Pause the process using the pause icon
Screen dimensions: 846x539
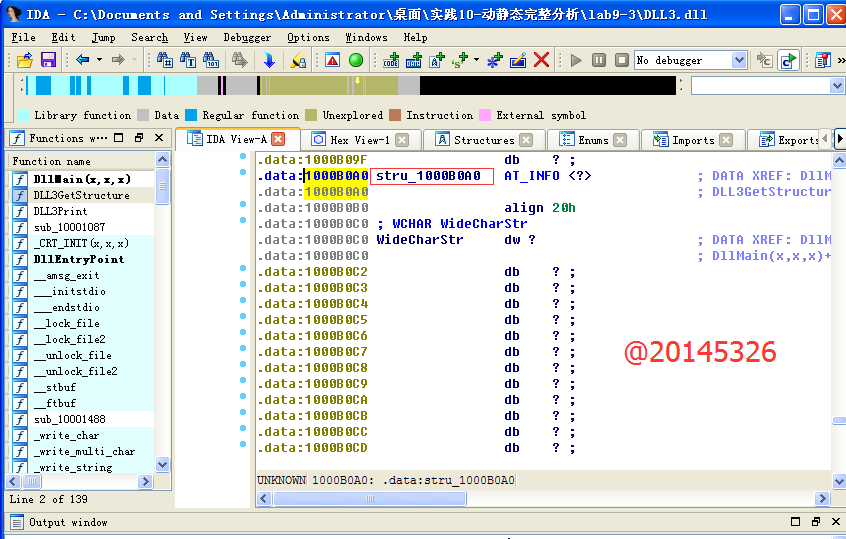[599, 61]
